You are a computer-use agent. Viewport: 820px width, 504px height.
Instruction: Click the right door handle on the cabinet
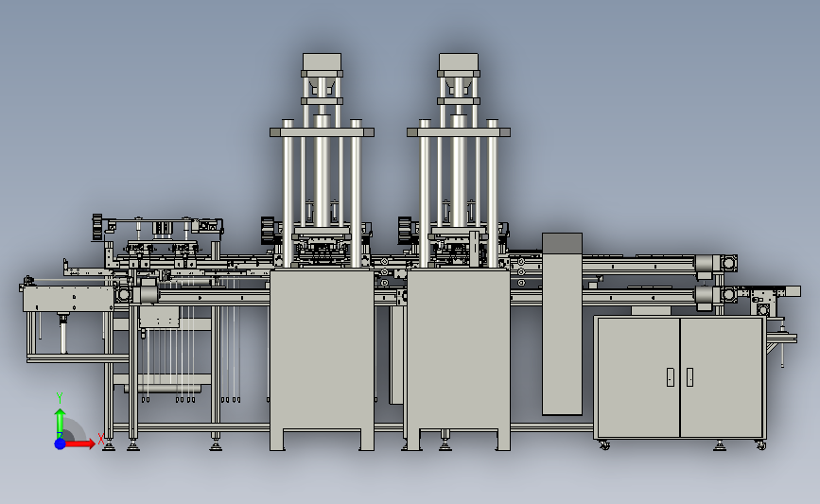coord(689,377)
